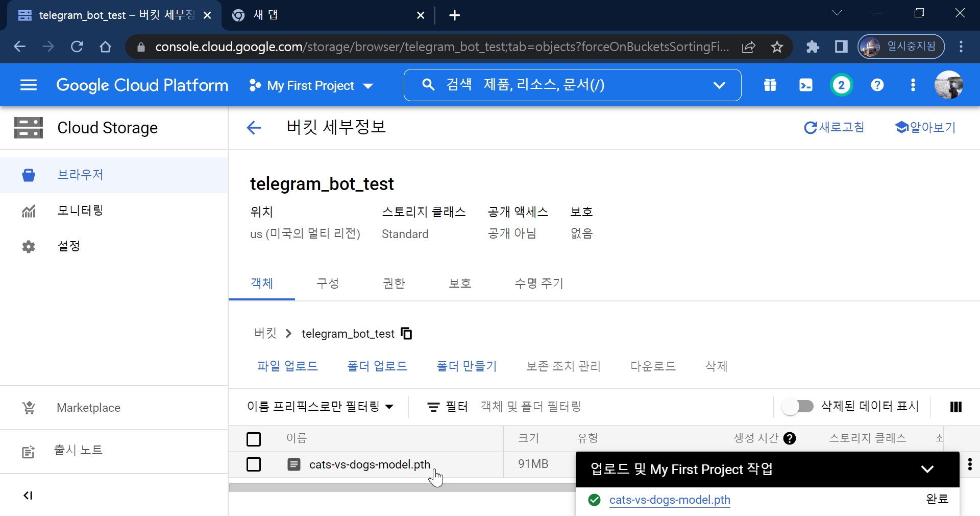Open the Chrome three-dot menu
The image size is (980, 516).
pyautogui.click(x=961, y=46)
